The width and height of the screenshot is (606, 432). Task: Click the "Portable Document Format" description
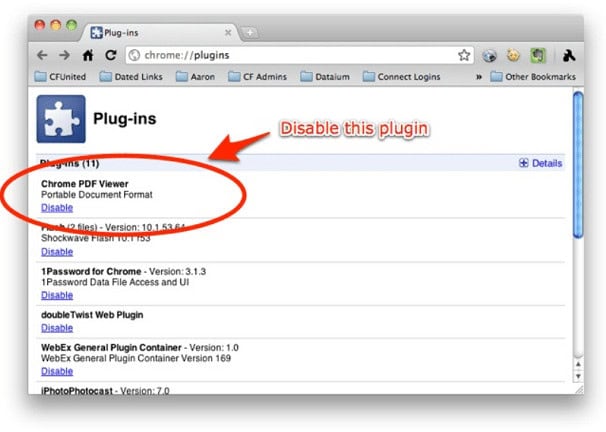point(97,195)
